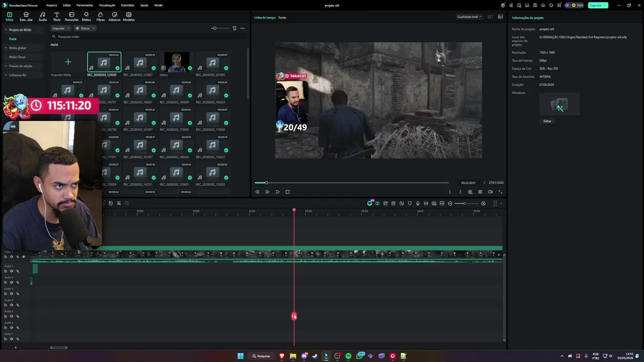Open timeline layout options dropdown arrow

(501, 204)
